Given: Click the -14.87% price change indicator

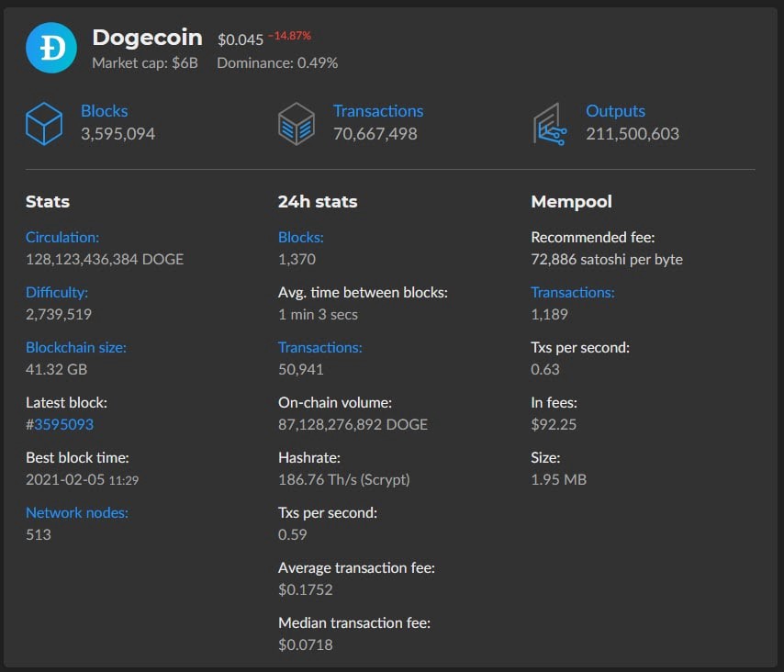Looking at the screenshot, I should [289, 36].
